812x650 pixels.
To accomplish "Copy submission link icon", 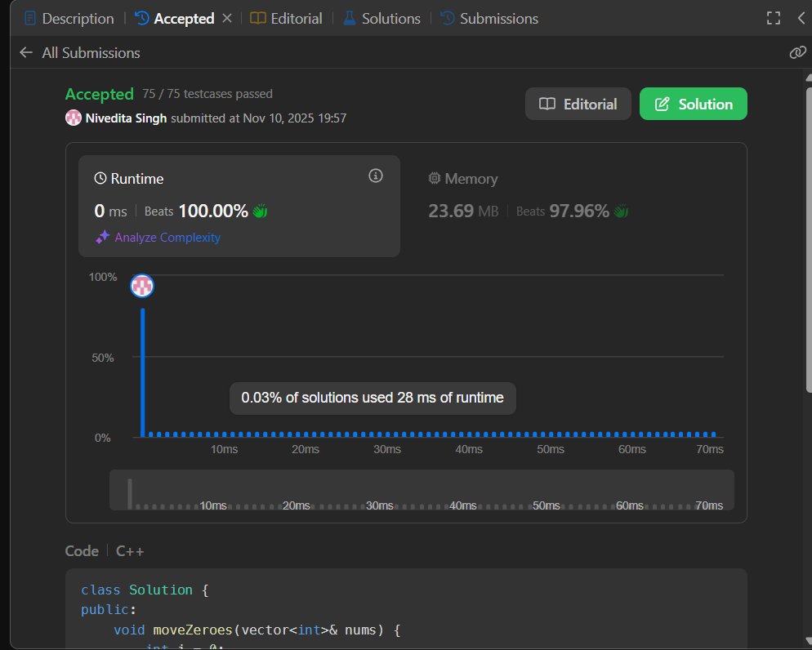I will 797,52.
